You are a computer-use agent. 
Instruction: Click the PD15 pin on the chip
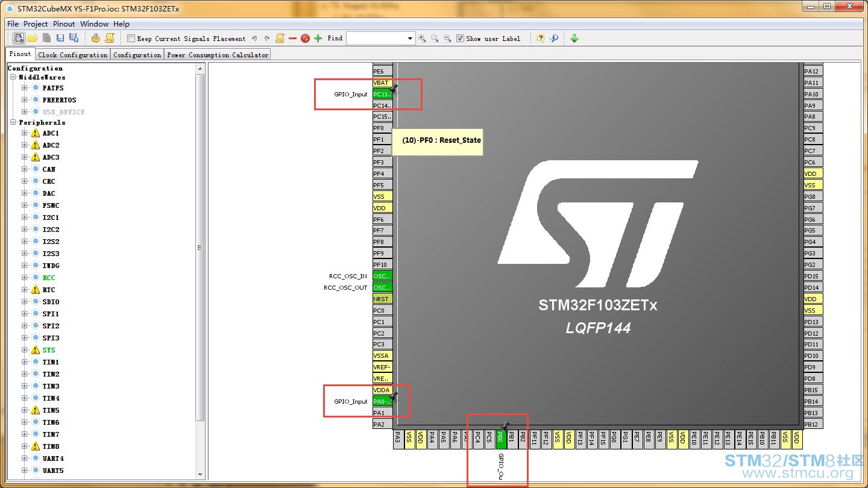click(x=813, y=276)
